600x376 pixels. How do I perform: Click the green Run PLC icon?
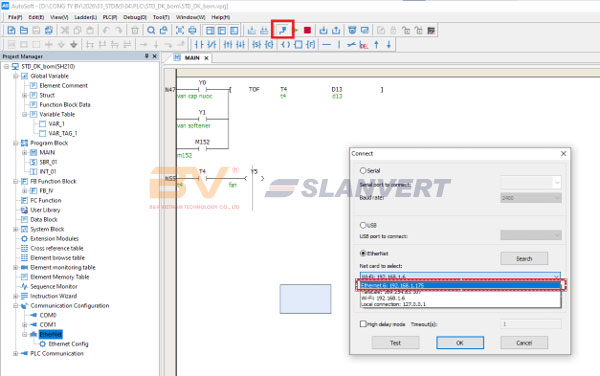(x=295, y=30)
